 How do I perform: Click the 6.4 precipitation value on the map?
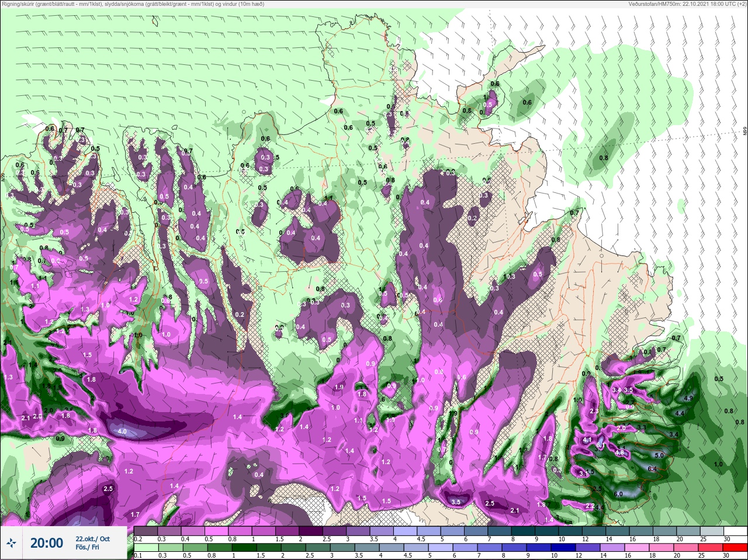[x=653, y=469]
